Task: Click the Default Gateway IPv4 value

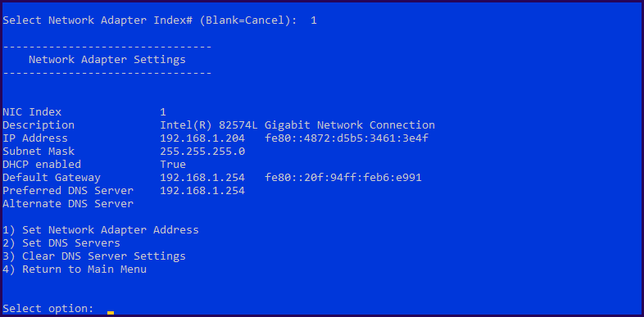Action: click(202, 178)
